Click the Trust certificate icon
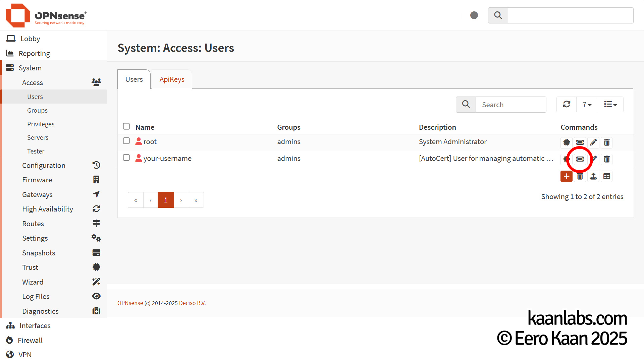Screen dimensions: 644x362 pyautogui.click(x=96, y=267)
